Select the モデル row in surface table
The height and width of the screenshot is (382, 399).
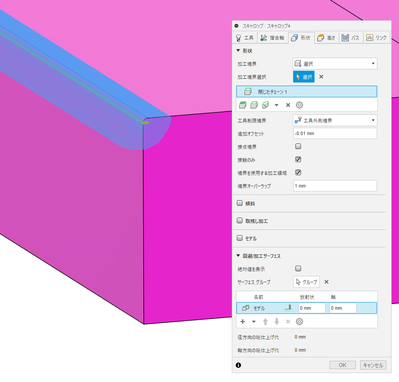pyautogui.click(x=306, y=308)
